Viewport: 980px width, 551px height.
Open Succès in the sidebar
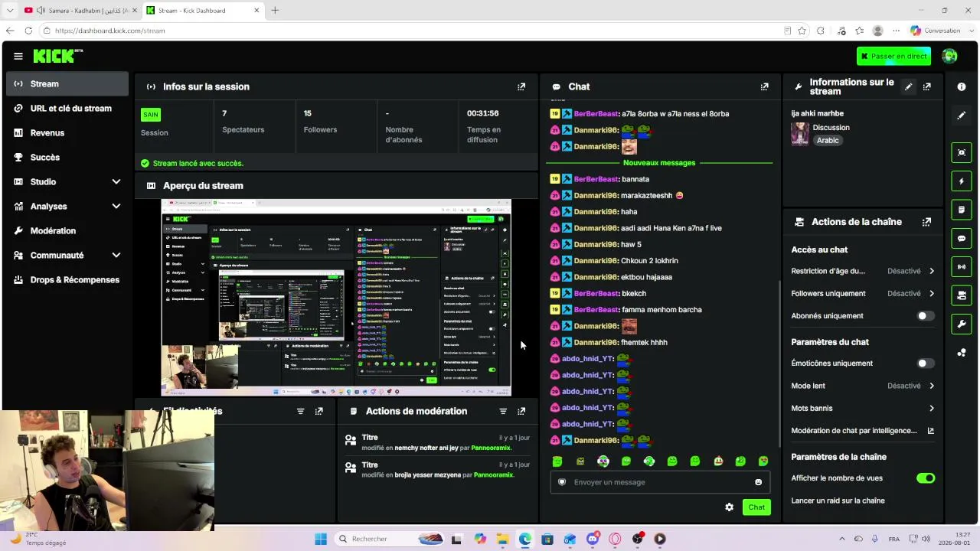67,158
